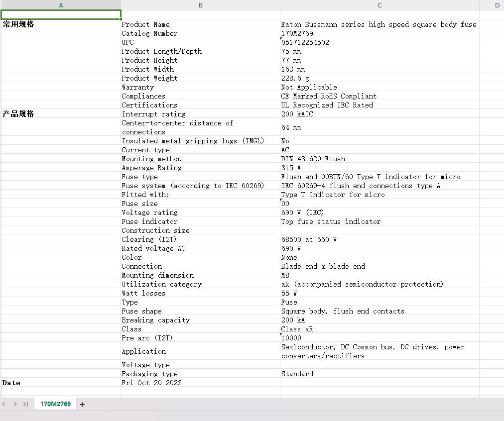Click 'aR (accompanied semiconductor protection)' cell
Screen dimensions: 504x421
379,285
